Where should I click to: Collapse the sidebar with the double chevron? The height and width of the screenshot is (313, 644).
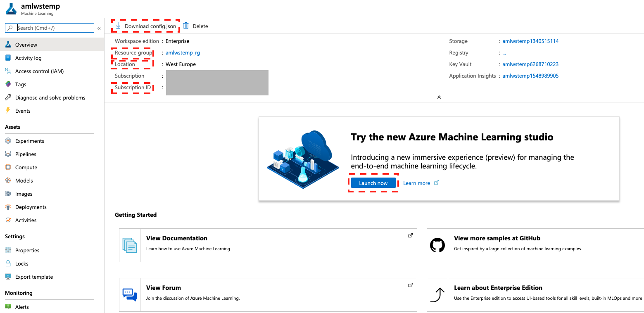[x=99, y=28]
